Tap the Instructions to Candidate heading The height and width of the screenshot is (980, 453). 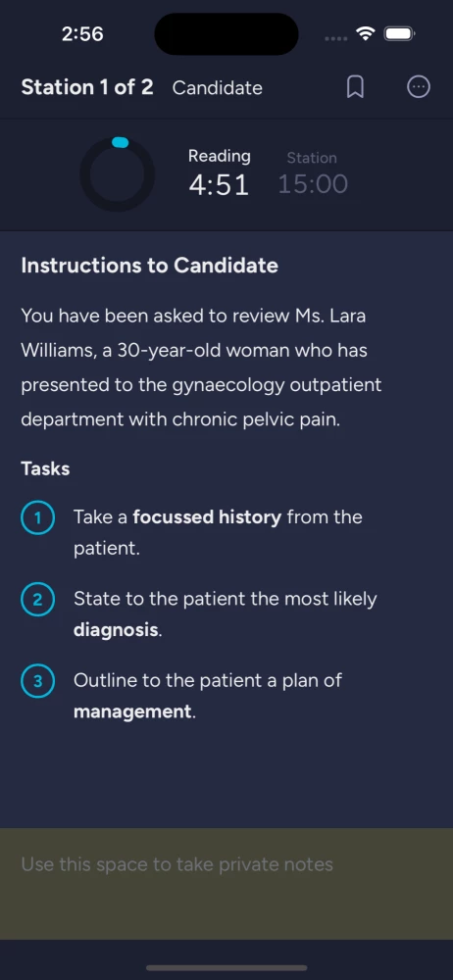150,266
